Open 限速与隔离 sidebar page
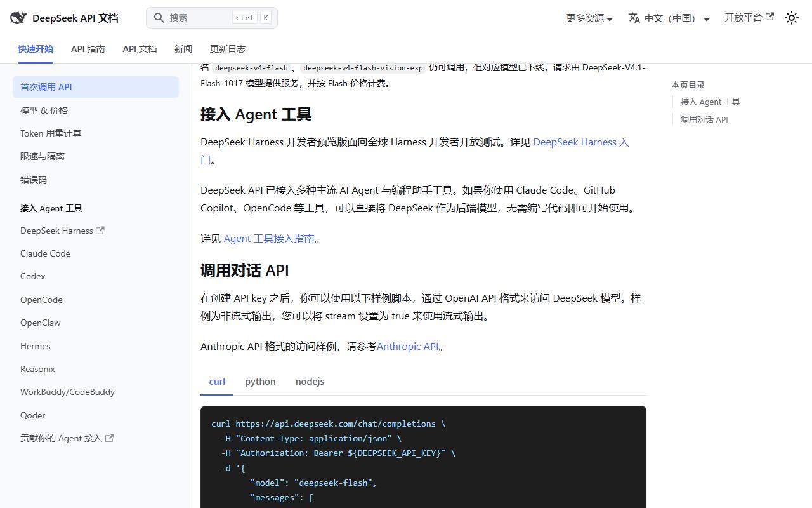Viewport: 812px width, 508px height. [x=96, y=156]
